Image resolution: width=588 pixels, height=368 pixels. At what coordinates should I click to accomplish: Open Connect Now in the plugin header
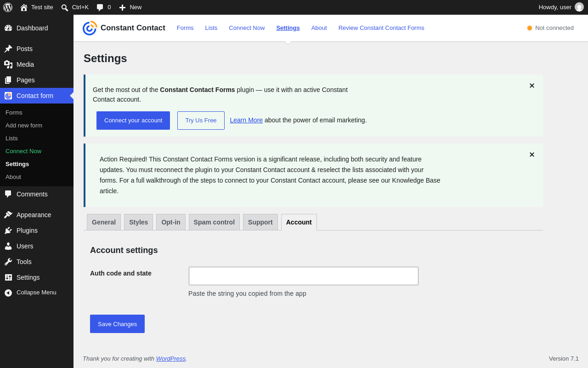247,28
